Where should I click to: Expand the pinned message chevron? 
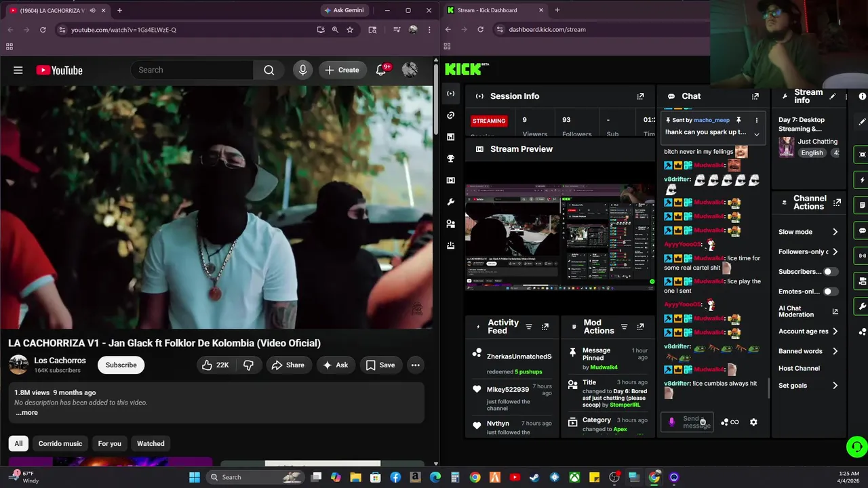pos(757,134)
